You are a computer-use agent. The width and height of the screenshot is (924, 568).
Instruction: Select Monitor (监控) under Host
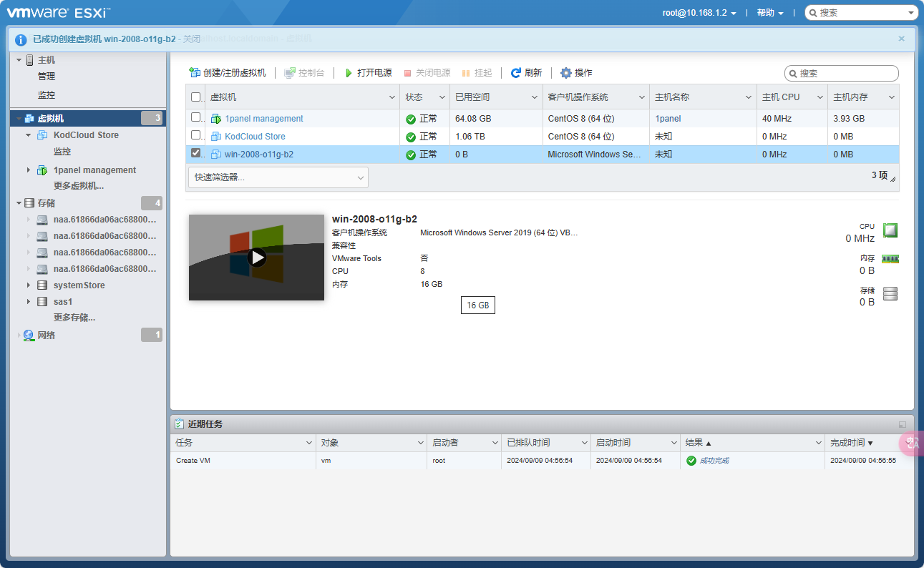(47, 95)
